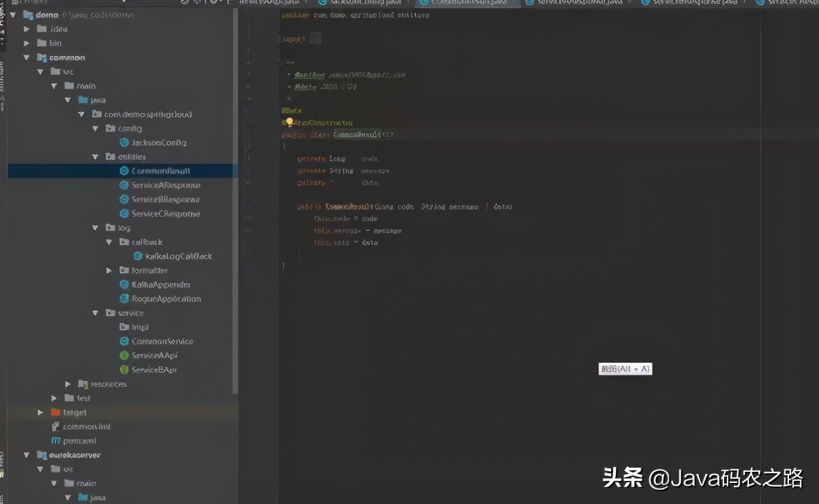Click the screenshot (Alt + A) tooltip
The height and width of the screenshot is (504, 819).
[625, 369]
